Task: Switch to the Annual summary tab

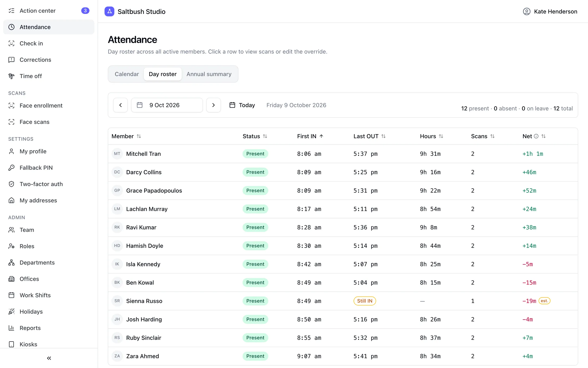Action: pos(209,74)
